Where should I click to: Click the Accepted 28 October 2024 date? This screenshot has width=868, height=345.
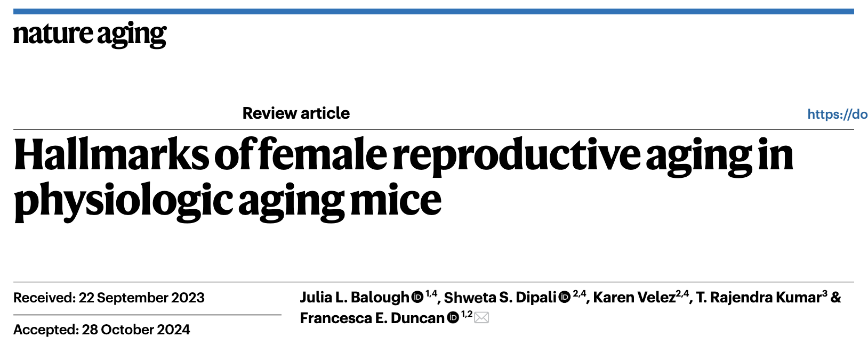pos(101,330)
